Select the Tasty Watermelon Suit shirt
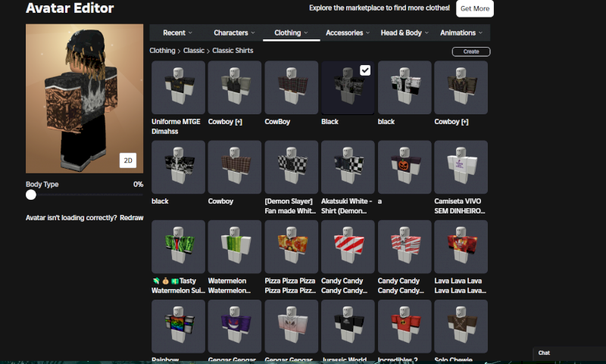 coord(178,247)
